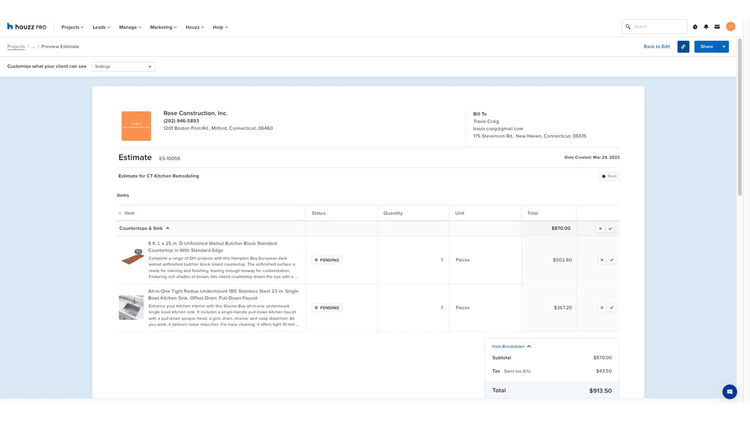Approve the kitchen sink item checkmark
750x422 pixels.
click(x=612, y=308)
